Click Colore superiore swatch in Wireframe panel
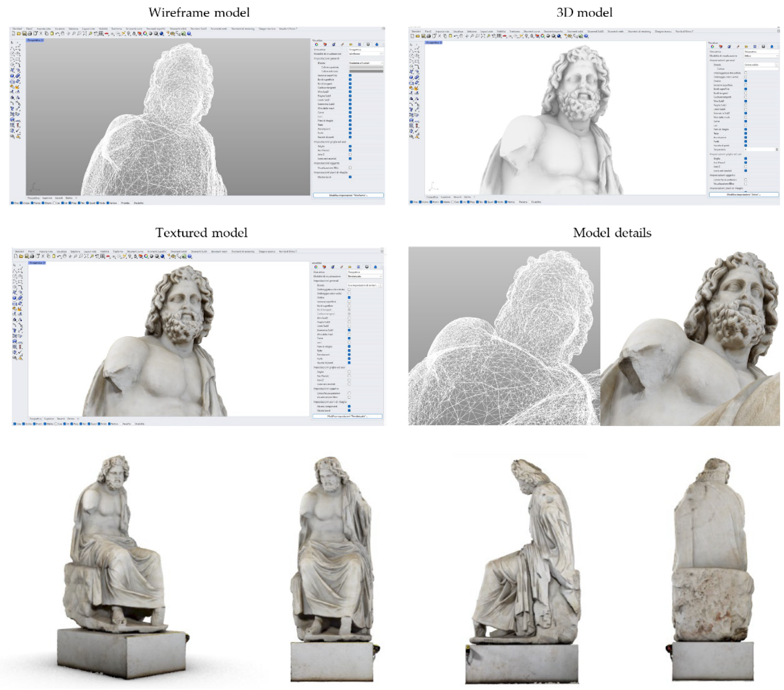Viewport: 784px width, 690px height. click(366, 67)
